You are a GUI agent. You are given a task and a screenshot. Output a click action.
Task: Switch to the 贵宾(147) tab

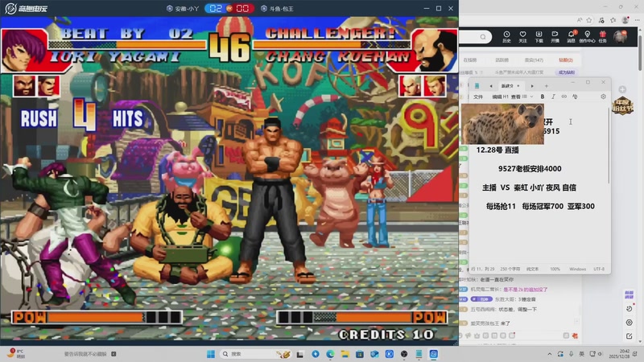click(534, 60)
